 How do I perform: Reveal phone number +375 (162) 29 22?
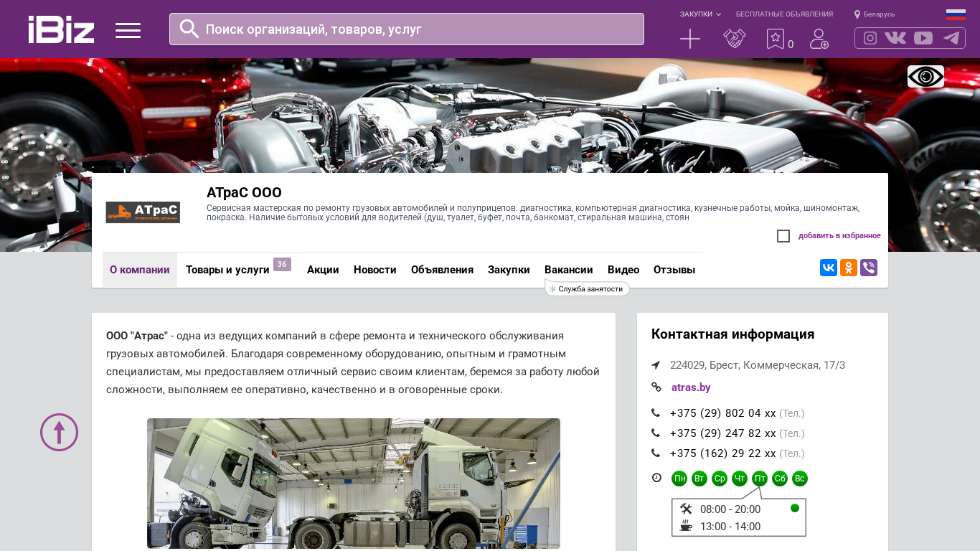click(x=723, y=453)
